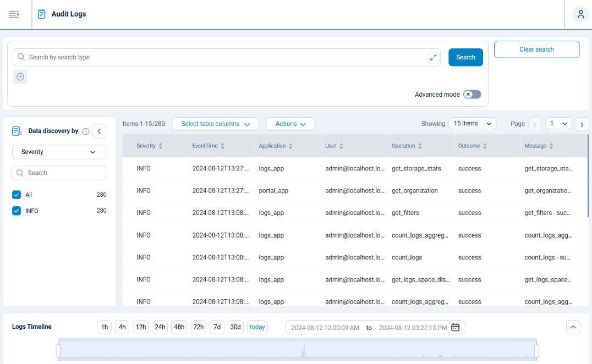The width and height of the screenshot is (592, 364).
Task: Uncheck the All severity checkbox
Action: click(17, 194)
